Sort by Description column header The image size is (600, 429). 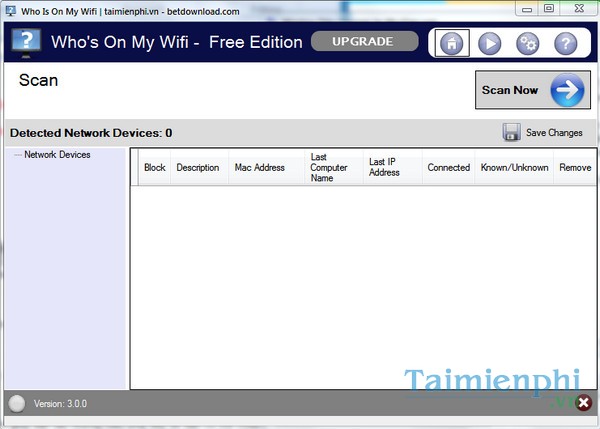pyautogui.click(x=198, y=167)
